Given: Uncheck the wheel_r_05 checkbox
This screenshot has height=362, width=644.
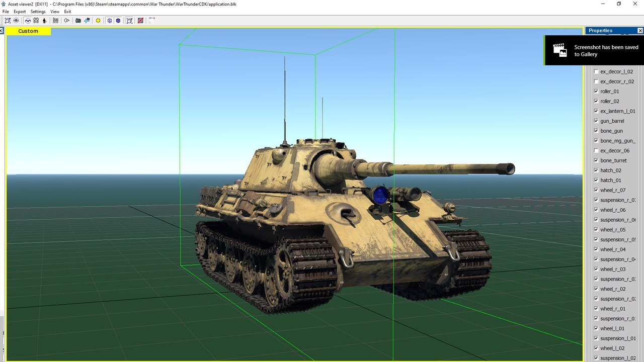Looking at the screenshot, I should 596,230.
